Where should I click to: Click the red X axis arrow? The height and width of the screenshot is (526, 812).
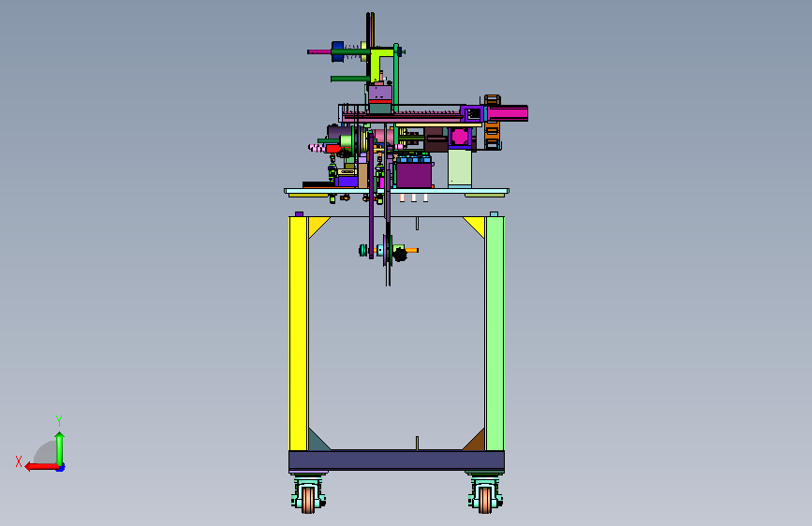(x=41, y=467)
